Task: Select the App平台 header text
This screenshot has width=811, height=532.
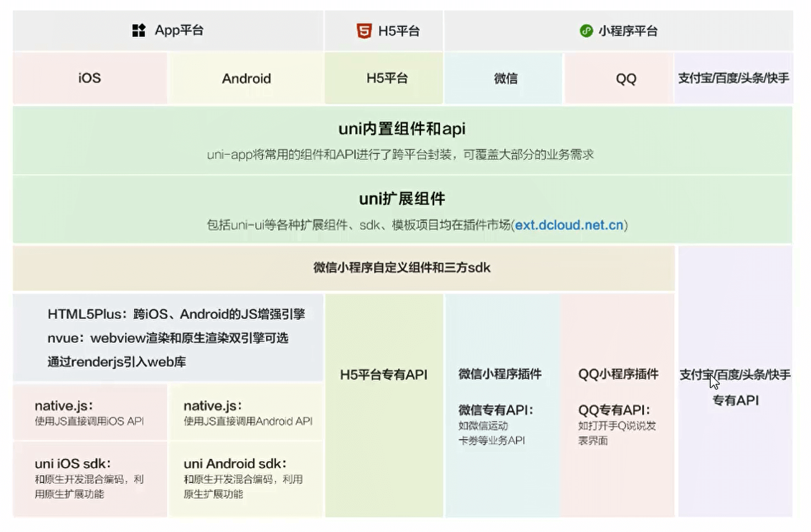Action: tap(179, 30)
